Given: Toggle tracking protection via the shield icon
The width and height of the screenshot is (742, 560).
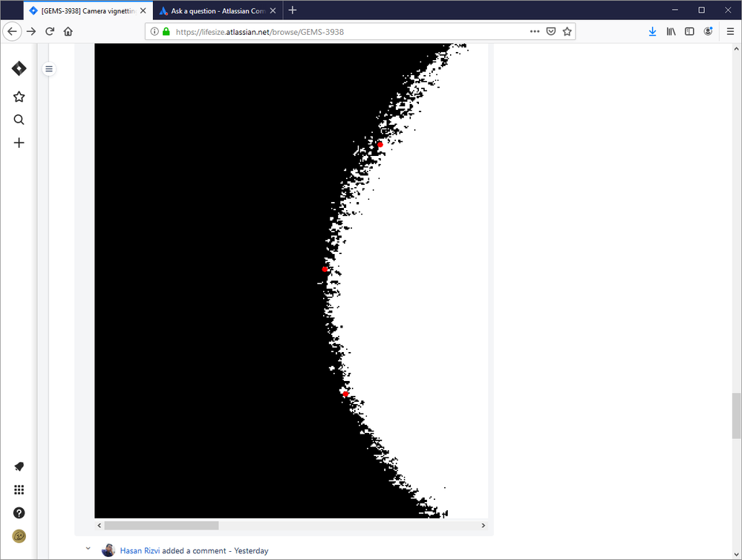Looking at the screenshot, I should (x=550, y=31).
